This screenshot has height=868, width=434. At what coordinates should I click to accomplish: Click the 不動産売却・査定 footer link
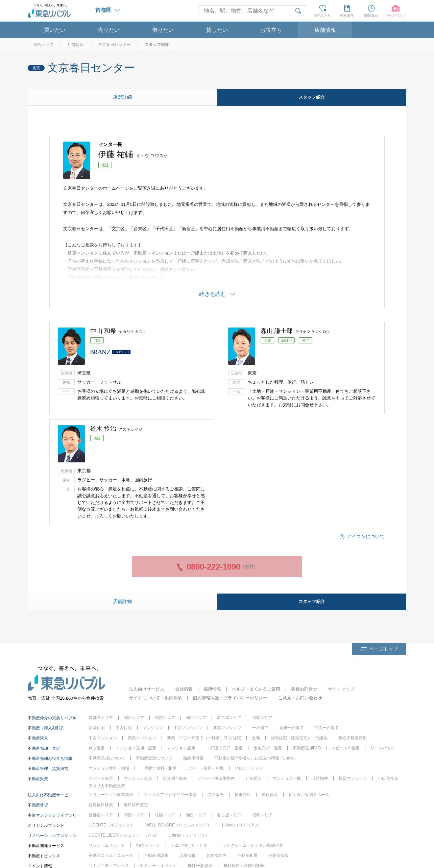(x=44, y=748)
